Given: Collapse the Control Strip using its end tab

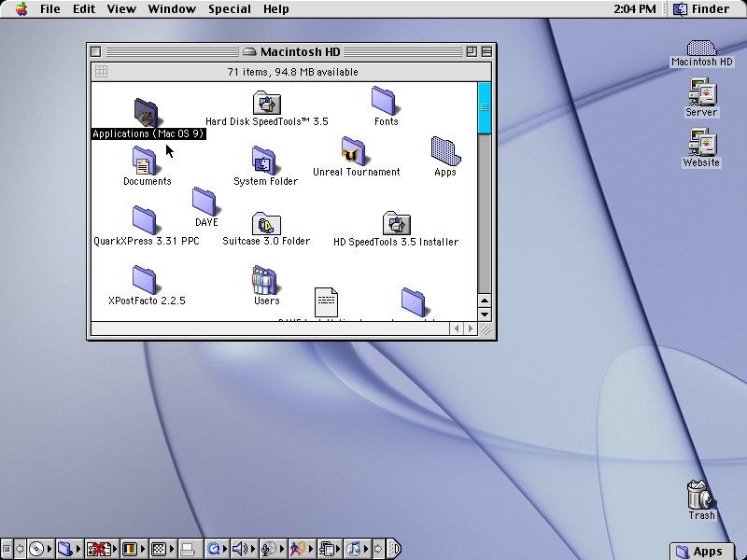Looking at the screenshot, I should (x=393, y=549).
